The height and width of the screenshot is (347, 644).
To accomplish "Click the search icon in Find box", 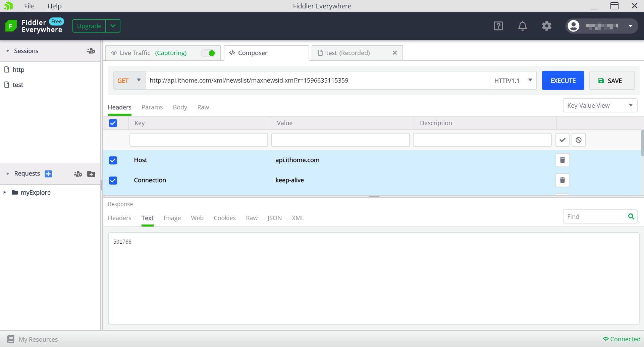I will 631,216.
